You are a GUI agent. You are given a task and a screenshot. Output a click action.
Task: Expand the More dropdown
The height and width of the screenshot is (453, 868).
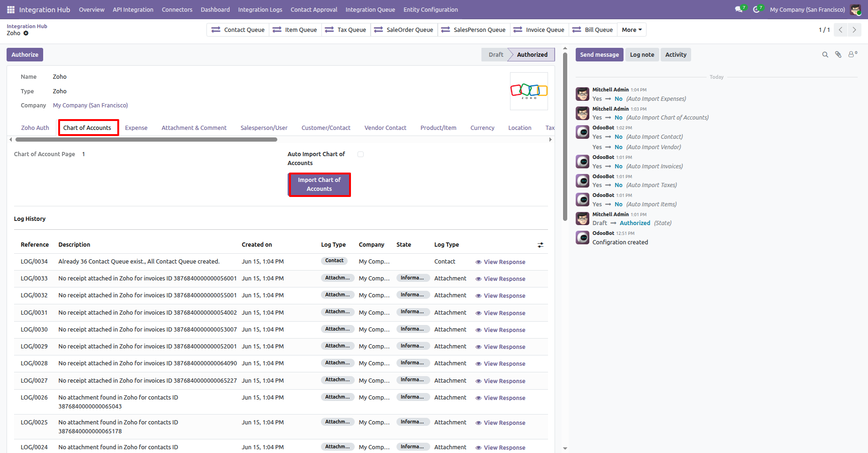coord(632,30)
